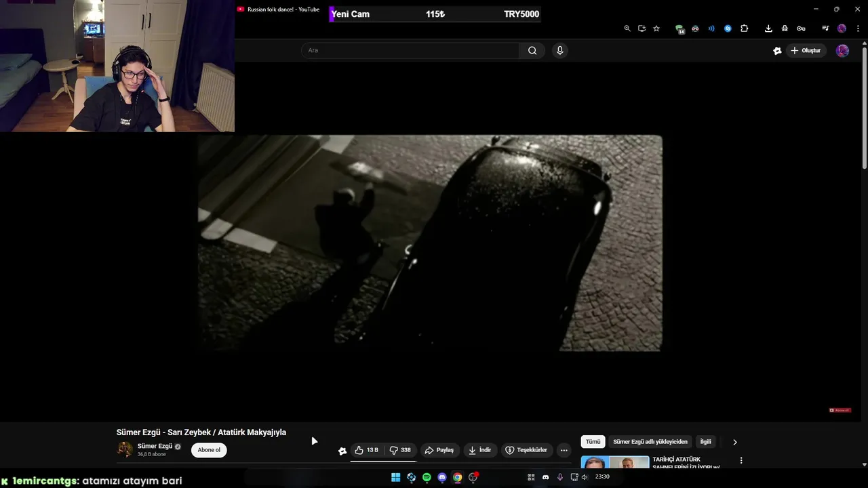Viewport: 868px width, 488px height.
Task: Subscribe using the Abone ol button
Action: click(209, 450)
